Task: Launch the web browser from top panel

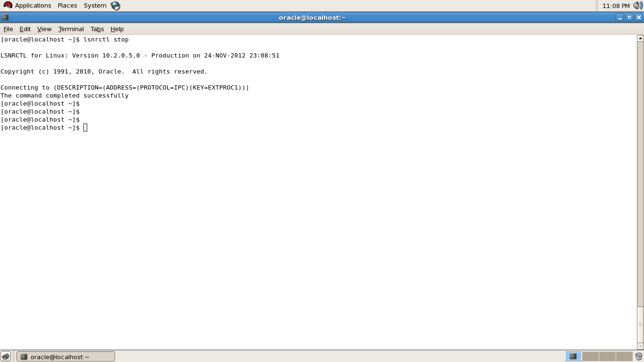Action: (116, 6)
